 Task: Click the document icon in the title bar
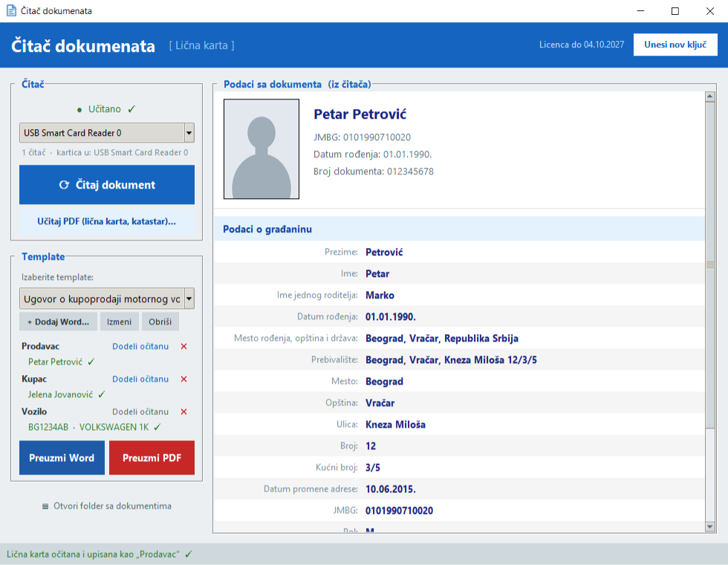point(11,10)
